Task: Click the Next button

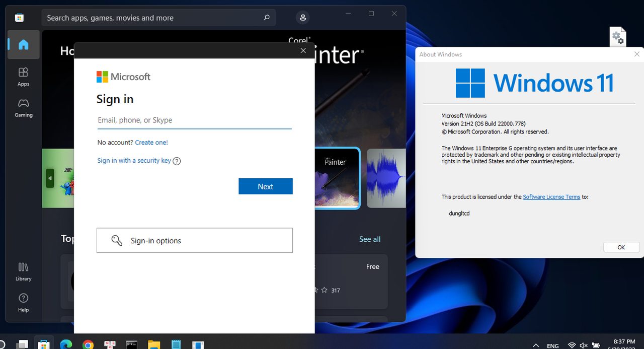Action: coord(266,186)
